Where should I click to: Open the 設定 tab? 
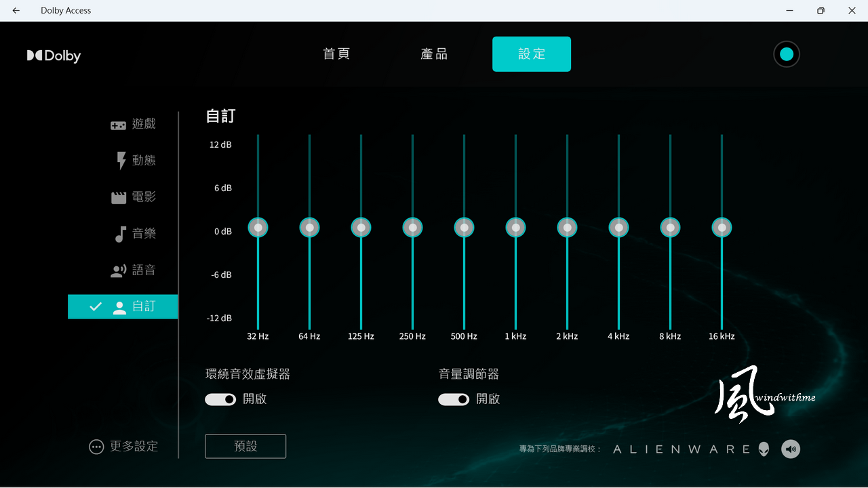coord(532,54)
